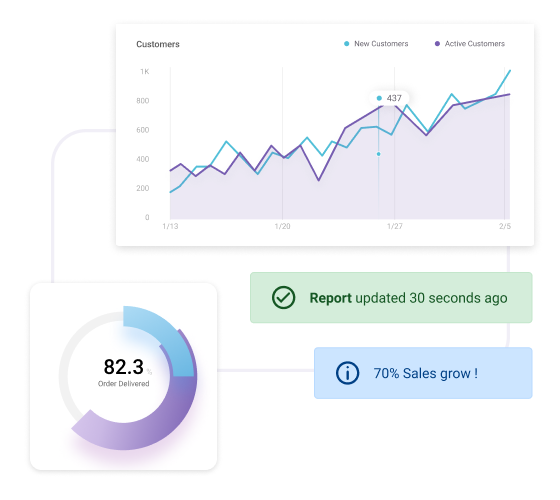Click the Active Customers legend label
560x500 pixels.
click(x=475, y=44)
